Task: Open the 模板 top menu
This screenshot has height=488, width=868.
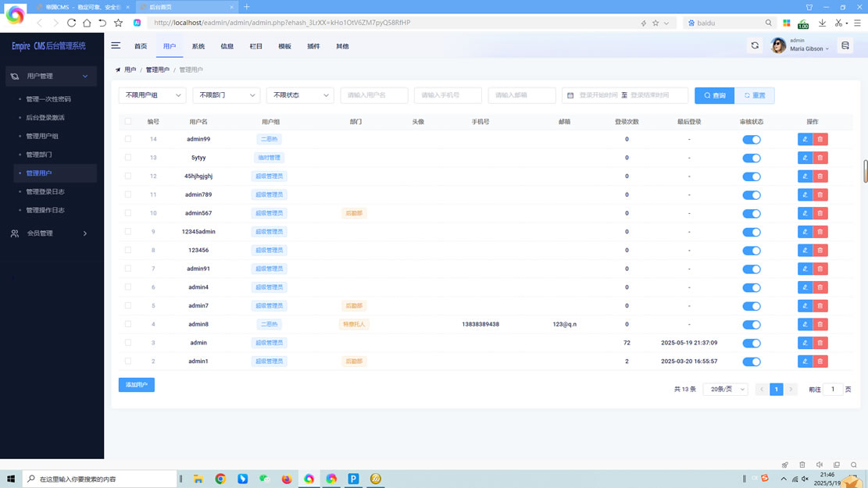Action: (x=284, y=46)
